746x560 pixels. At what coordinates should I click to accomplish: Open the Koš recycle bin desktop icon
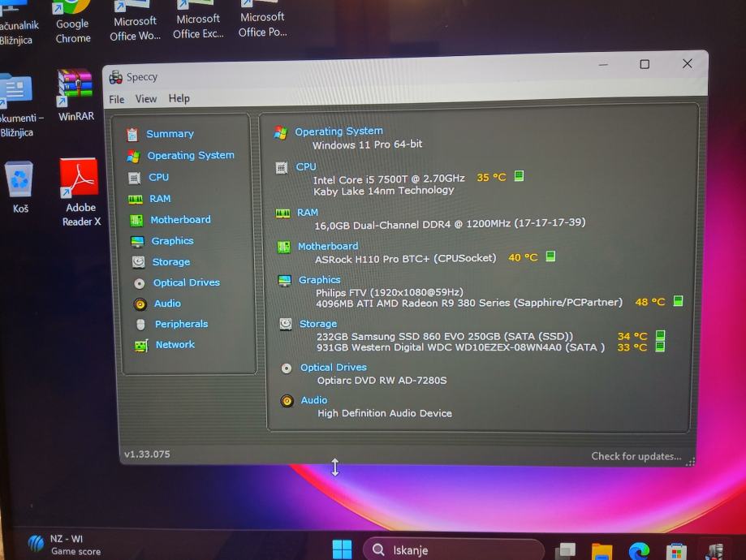click(19, 187)
